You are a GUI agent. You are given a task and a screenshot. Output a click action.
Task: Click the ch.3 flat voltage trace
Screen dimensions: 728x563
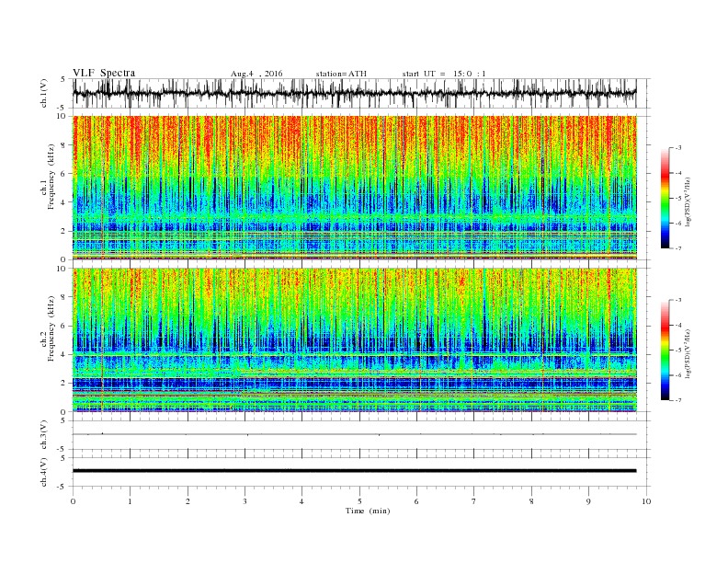[354, 434]
